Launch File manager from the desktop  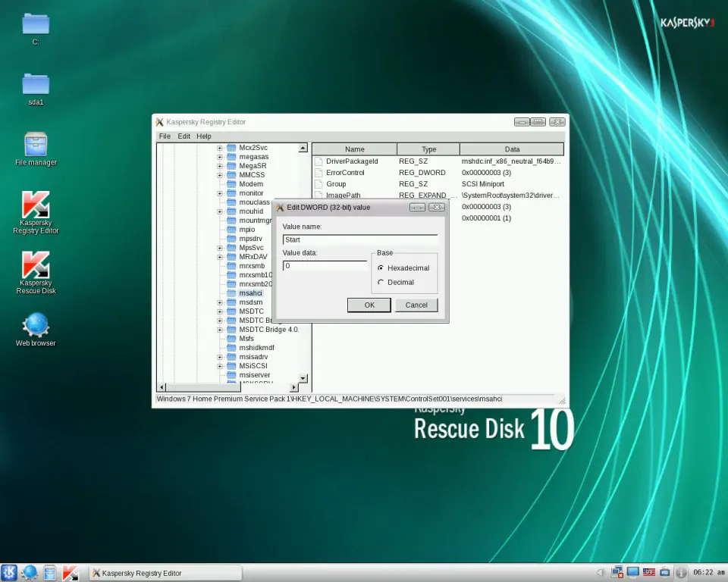[36, 149]
